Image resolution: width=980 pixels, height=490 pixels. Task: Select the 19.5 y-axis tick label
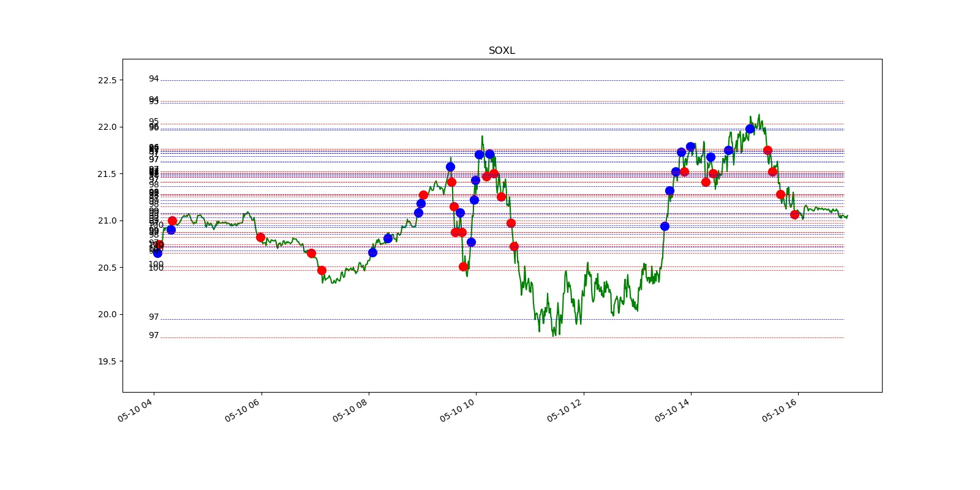(107, 361)
